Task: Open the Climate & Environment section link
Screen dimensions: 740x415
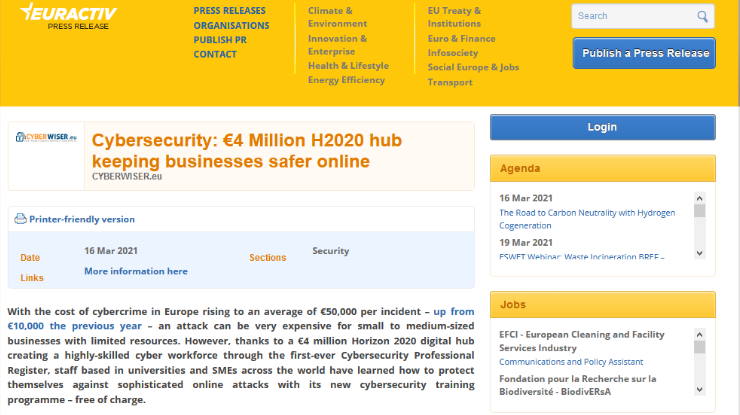Action: click(337, 17)
